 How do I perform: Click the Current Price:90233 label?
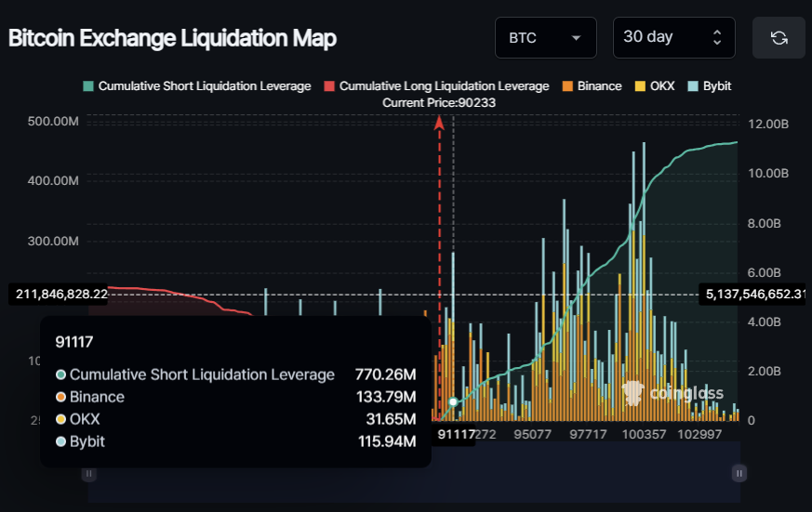439,103
